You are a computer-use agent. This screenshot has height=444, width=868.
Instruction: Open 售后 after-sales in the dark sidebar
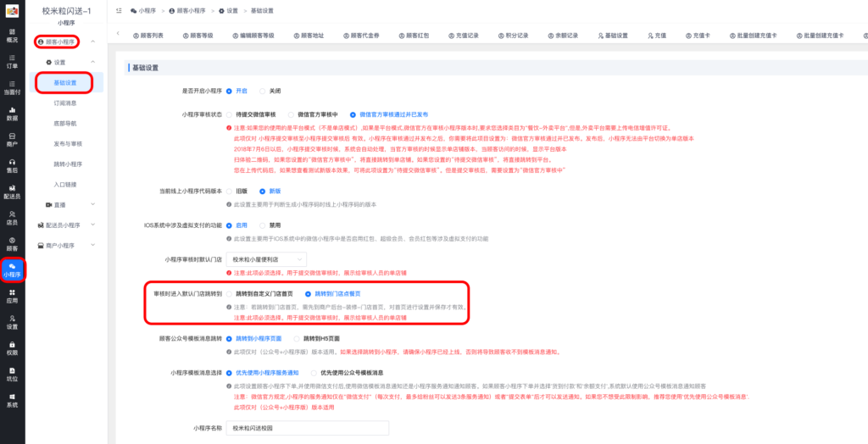tap(12, 165)
